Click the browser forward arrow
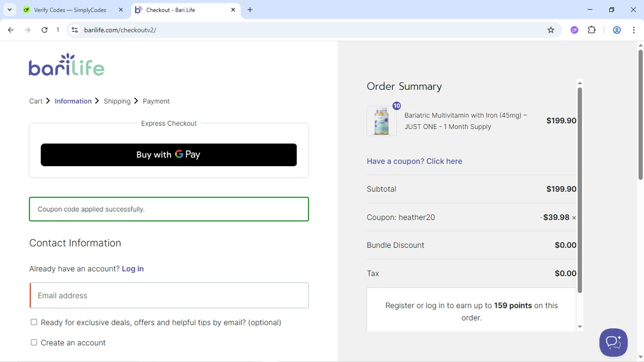 pos(27,30)
